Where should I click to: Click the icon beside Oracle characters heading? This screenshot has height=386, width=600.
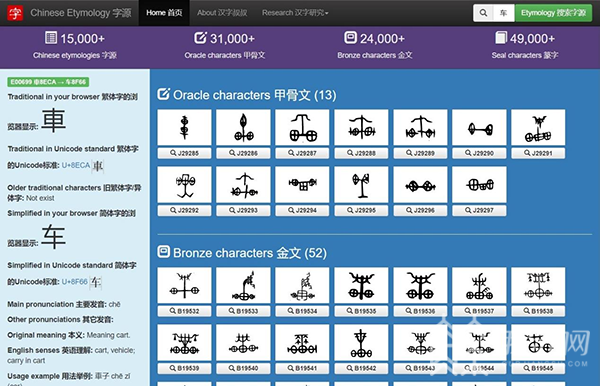point(164,94)
